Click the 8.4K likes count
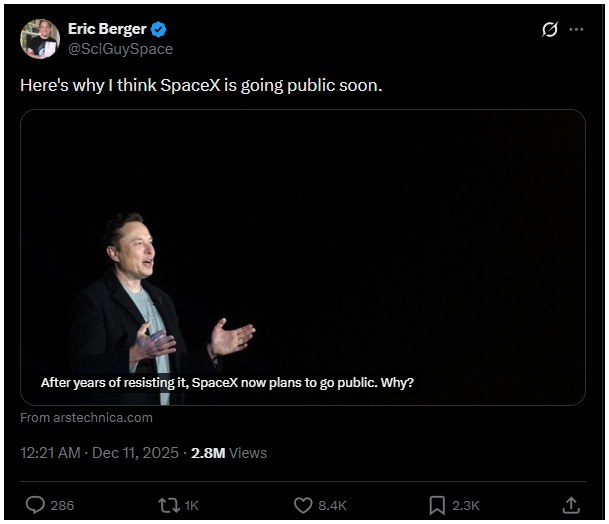The image size is (609, 524). coord(333,505)
